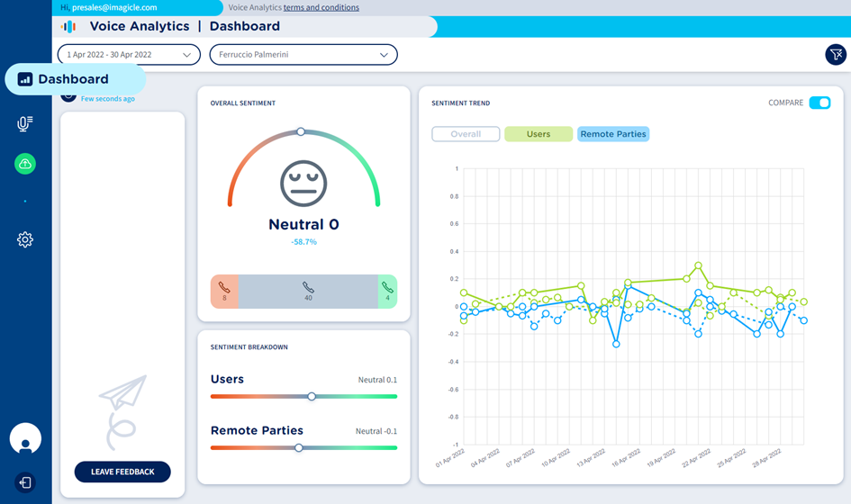Viewport: 851px width, 504px height.
Task: Click the clear filter funnel icon
Action: pyautogui.click(x=835, y=55)
